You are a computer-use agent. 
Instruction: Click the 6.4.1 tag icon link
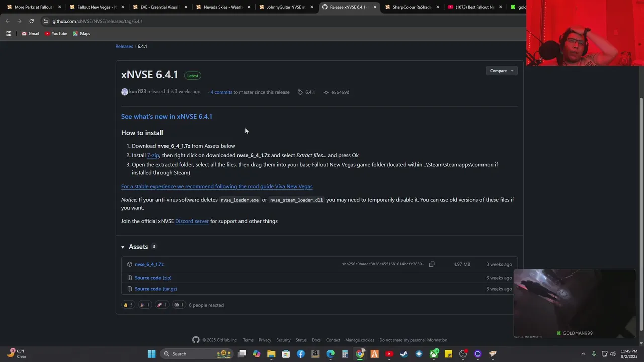tap(306, 92)
